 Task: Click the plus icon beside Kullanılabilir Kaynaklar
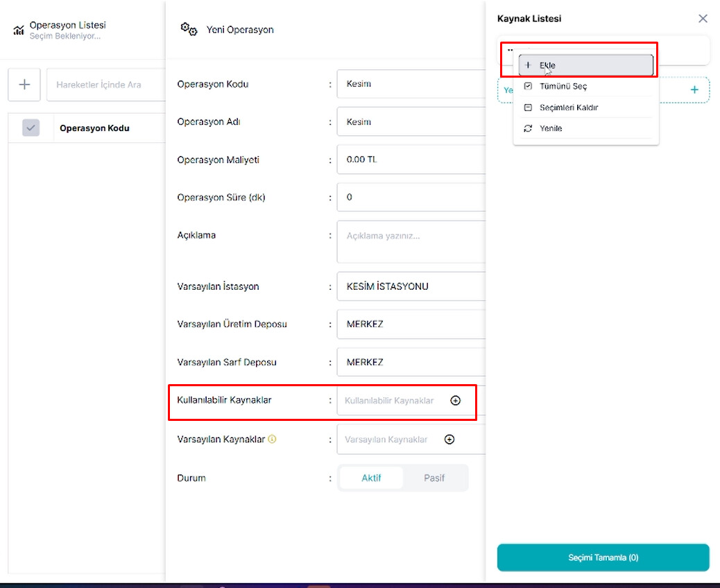(x=455, y=400)
